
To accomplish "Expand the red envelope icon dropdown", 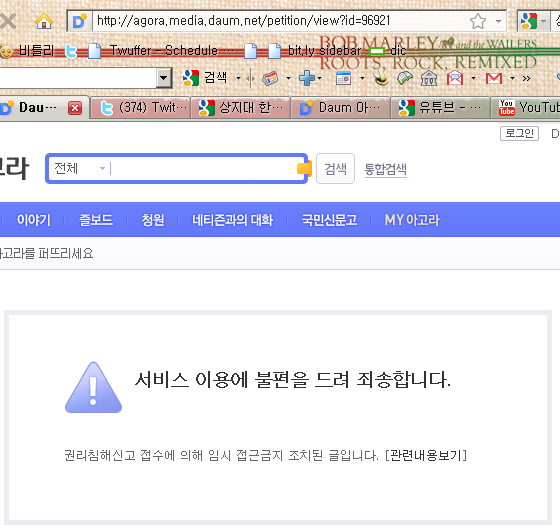I will (474, 78).
